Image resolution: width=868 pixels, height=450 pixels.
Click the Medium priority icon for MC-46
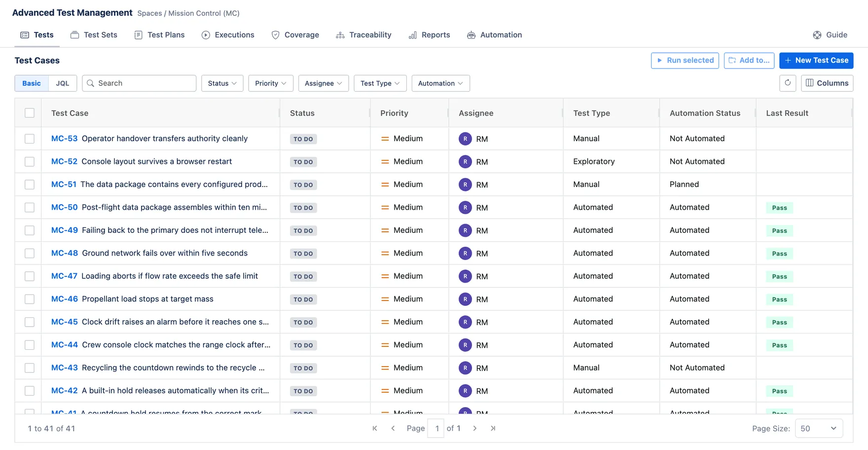(x=385, y=299)
